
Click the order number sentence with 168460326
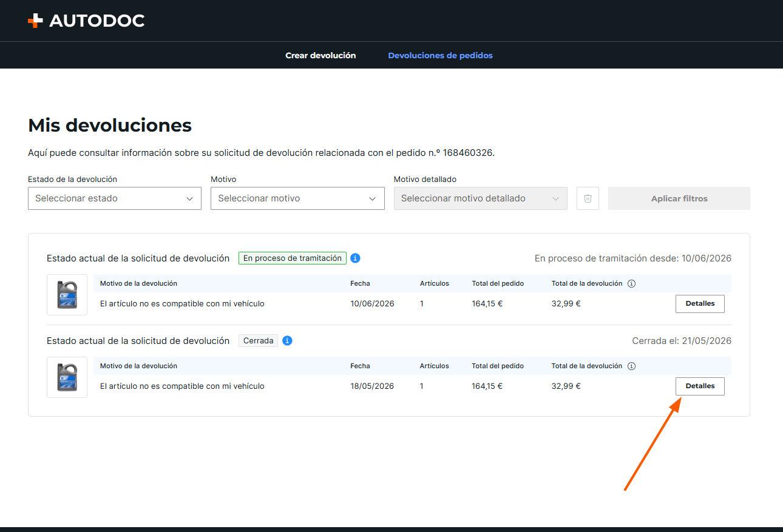pos(261,153)
